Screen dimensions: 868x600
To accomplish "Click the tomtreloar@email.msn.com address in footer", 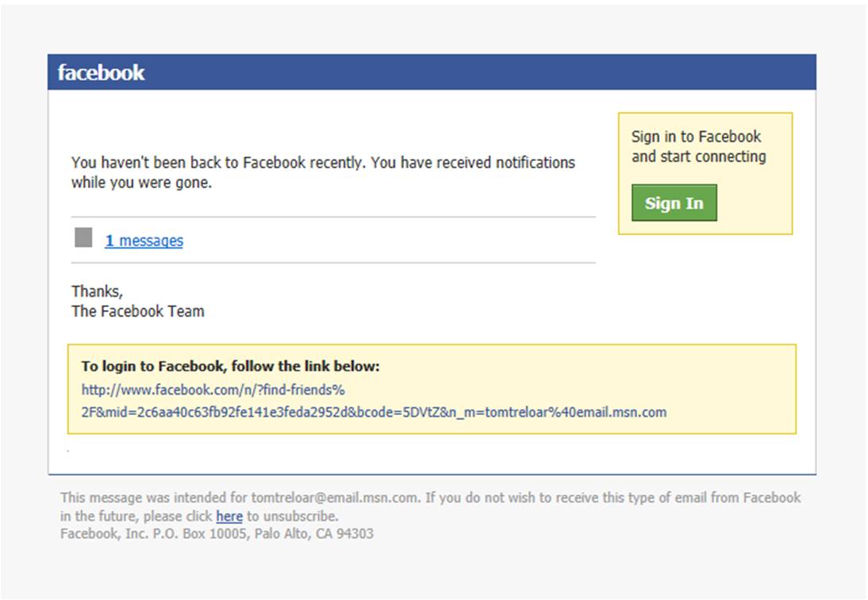I will (x=335, y=498).
